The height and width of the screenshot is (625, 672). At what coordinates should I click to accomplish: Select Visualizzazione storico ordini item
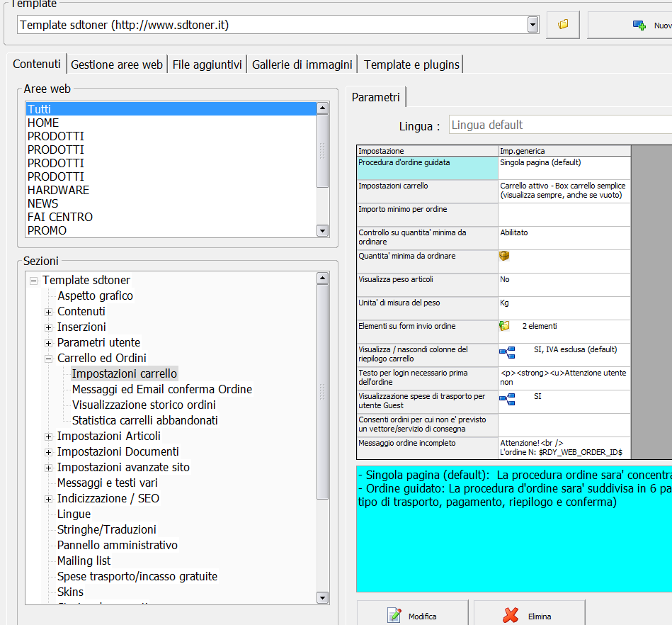click(144, 405)
